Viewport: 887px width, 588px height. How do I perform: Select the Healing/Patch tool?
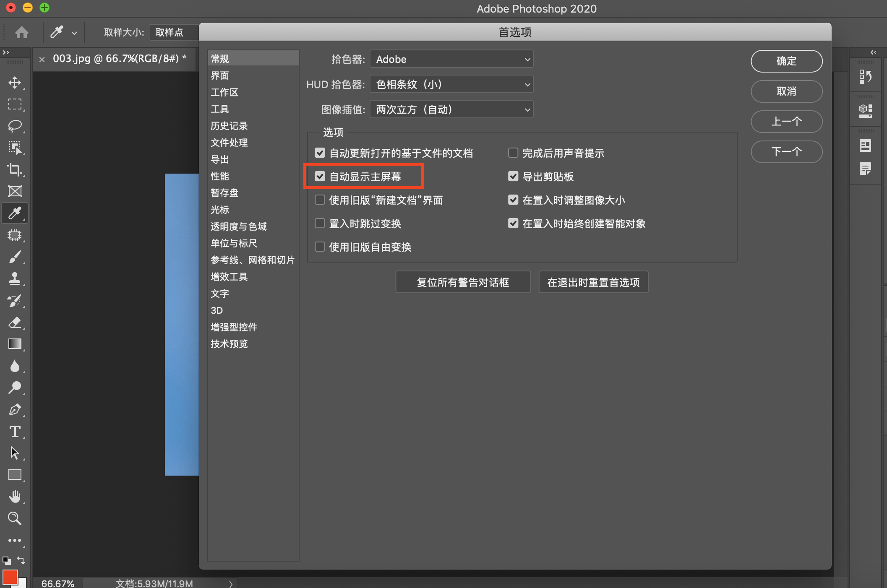(x=15, y=235)
